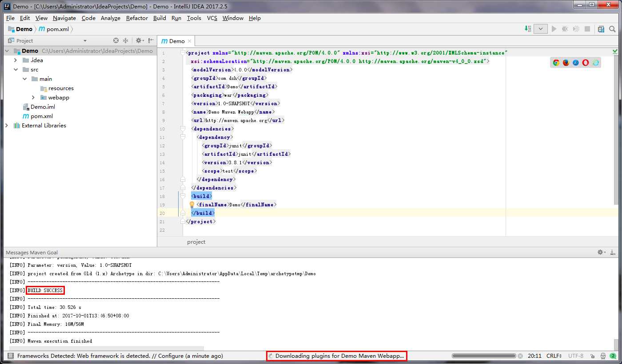Open the File menu
This screenshot has height=364, width=622.
point(10,18)
